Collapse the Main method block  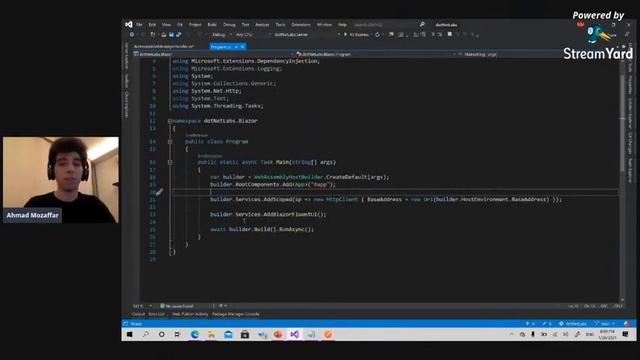click(x=170, y=162)
